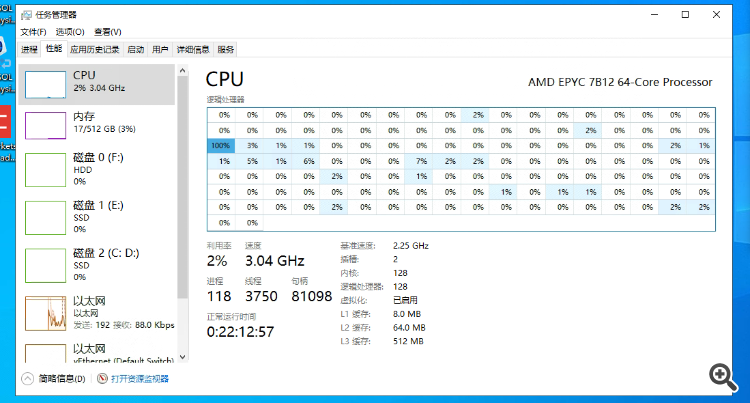Switch to the 服务 tab
750x403 pixels.
[226, 49]
